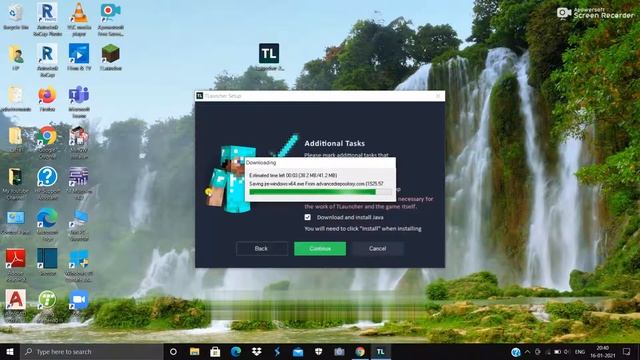Open Dropbox from taskbar
Screen dimensions: 640x360
coord(257,351)
